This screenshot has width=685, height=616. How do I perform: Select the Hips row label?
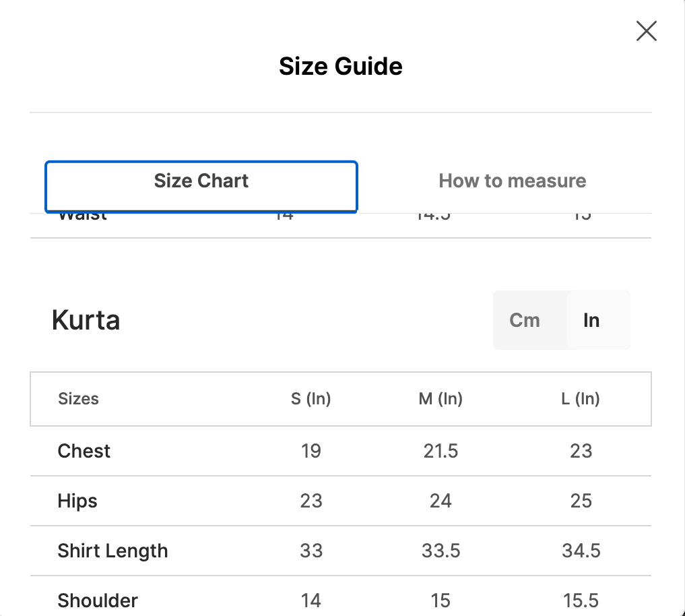[x=77, y=501]
